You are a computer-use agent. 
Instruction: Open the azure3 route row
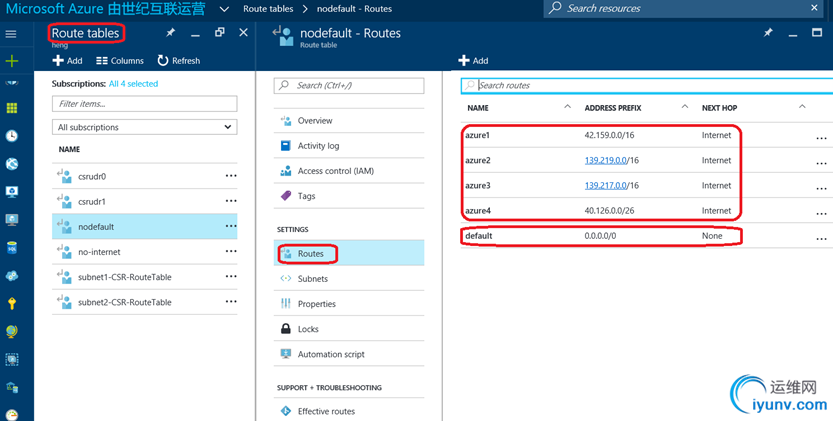(647, 185)
